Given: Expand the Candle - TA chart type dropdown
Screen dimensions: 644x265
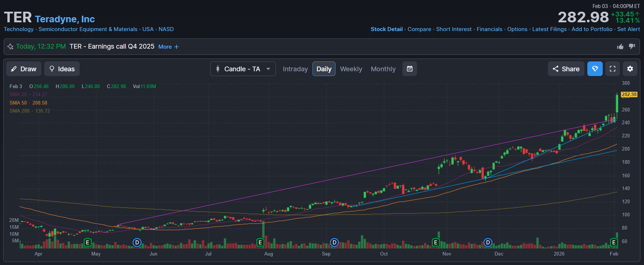Looking at the screenshot, I should tap(243, 69).
